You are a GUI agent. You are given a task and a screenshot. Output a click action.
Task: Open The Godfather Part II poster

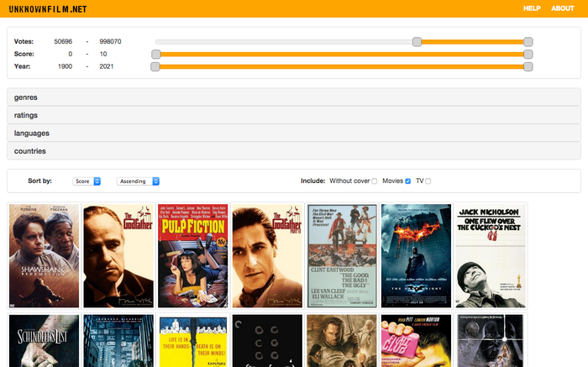coord(267,255)
